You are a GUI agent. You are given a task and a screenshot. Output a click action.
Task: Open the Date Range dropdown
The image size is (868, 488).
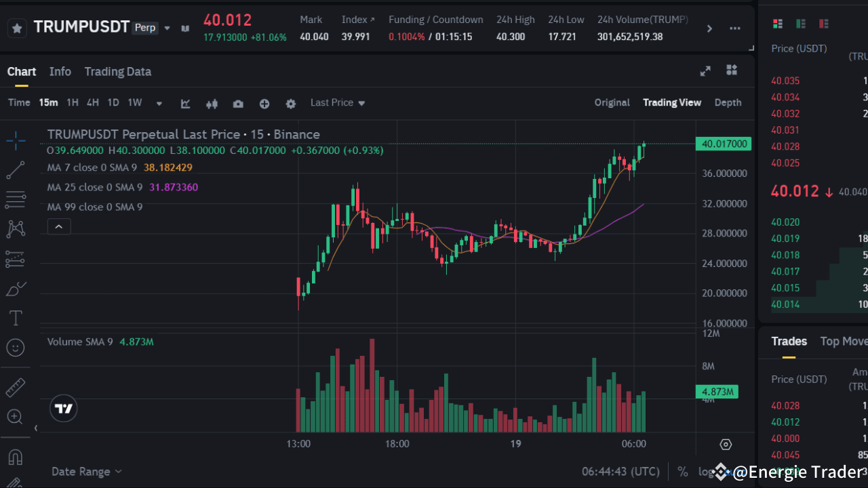[87, 472]
